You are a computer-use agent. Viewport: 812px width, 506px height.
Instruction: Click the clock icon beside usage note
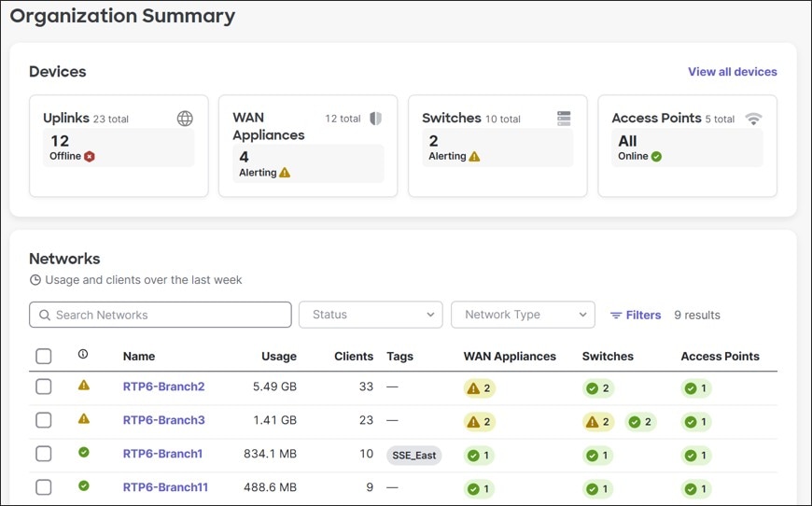[x=35, y=280]
